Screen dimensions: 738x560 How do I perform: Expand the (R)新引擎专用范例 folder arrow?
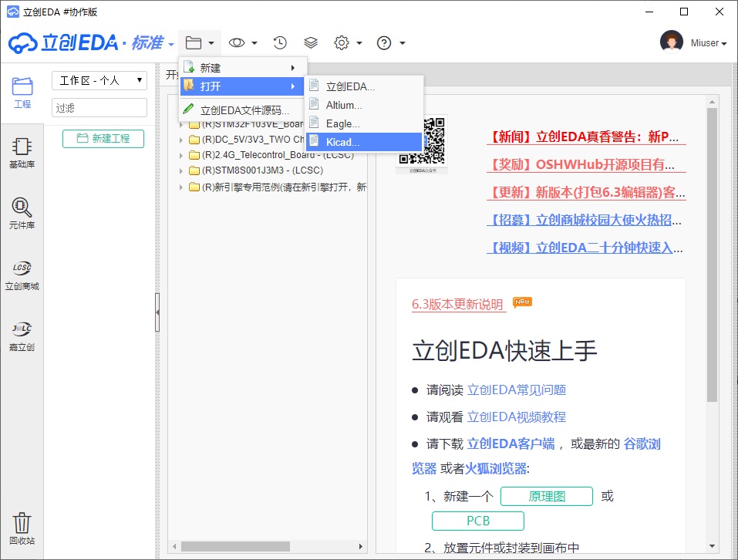(181, 187)
